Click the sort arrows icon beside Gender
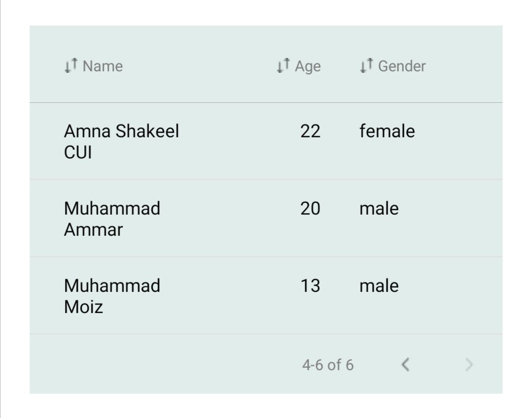The image size is (532, 418). pos(366,65)
